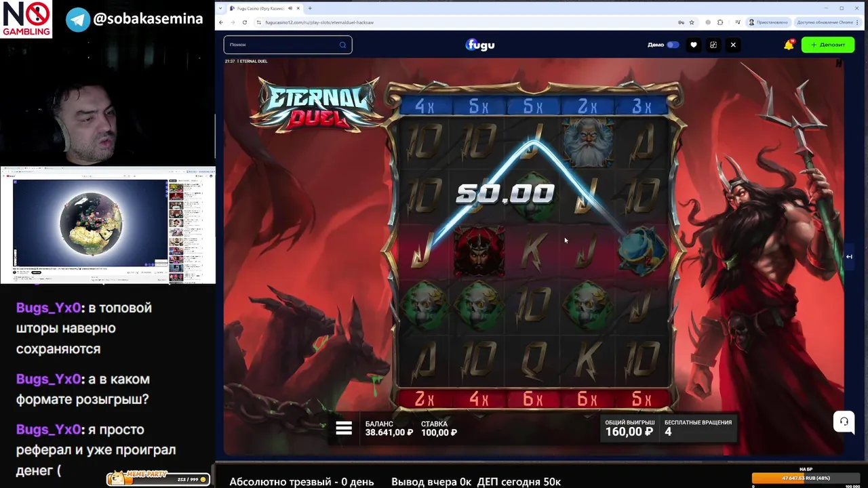Click the magnifier icon in search box
868x488 pixels.
tap(342, 45)
